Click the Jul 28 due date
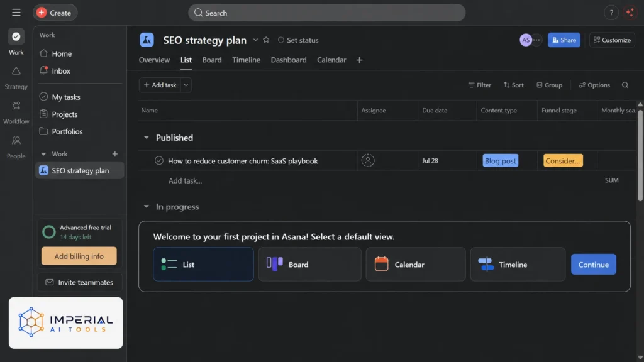Image resolution: width=644 pixels, height=362 pixels. [430, 160]
